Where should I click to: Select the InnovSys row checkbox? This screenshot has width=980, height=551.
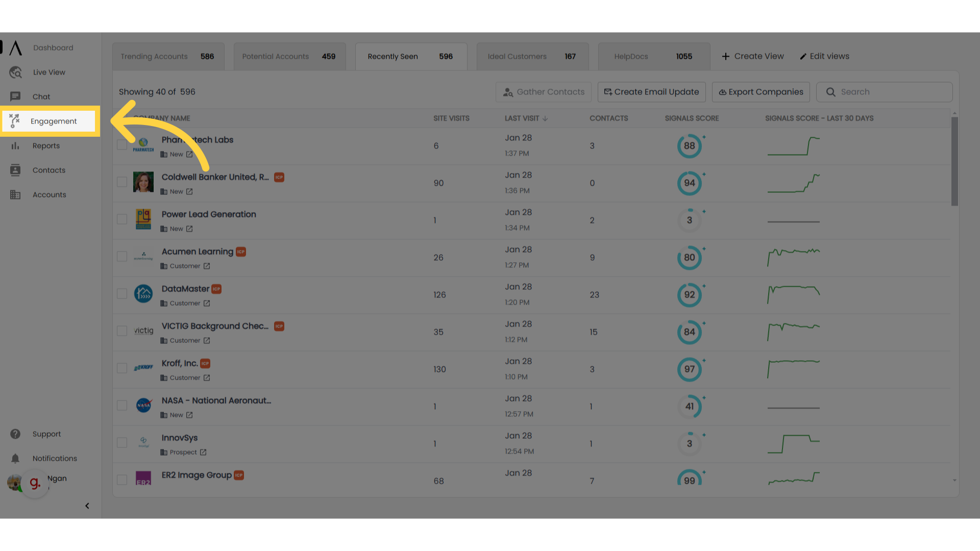[x=122, y=443]
